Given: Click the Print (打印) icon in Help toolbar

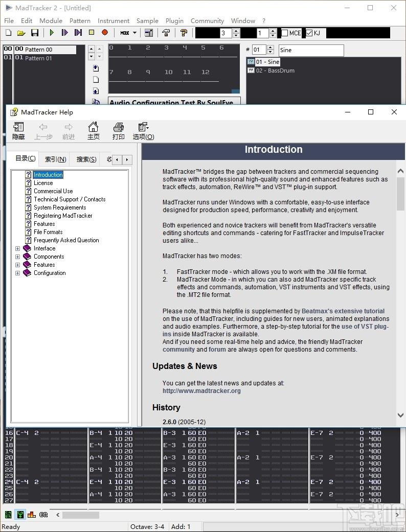Looking at the screenshot, I should tap(119, 131).
